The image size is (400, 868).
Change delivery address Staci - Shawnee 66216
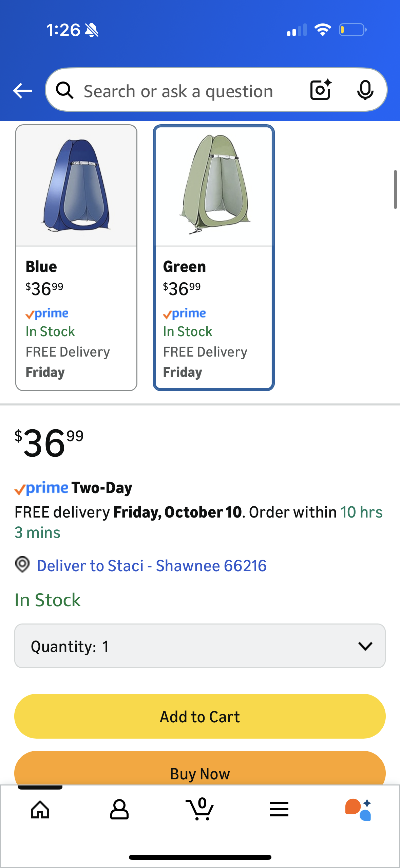[152, 566]
